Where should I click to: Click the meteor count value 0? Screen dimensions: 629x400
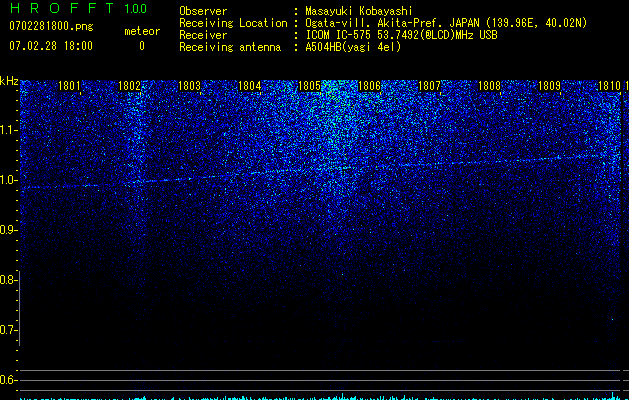[142, 46]
